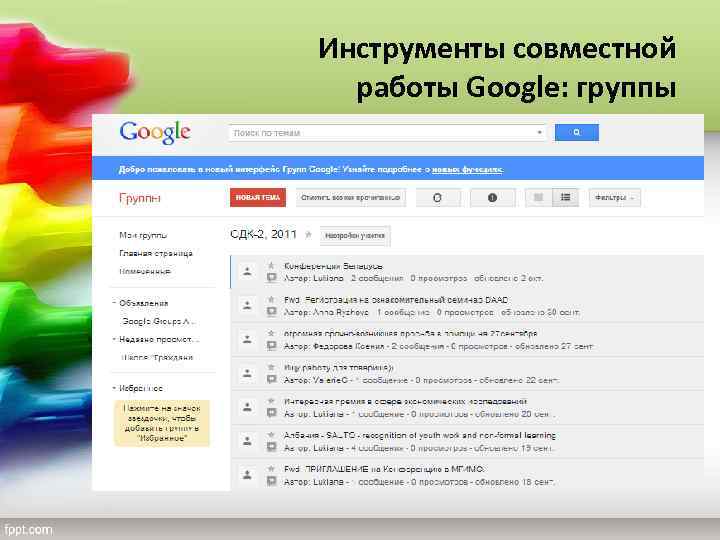Star the 'Интересная премия' topic
720x540 pixels.
pyautogui.click(x=271, y=401)
